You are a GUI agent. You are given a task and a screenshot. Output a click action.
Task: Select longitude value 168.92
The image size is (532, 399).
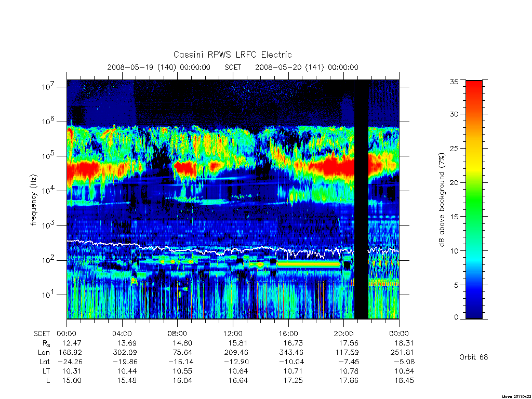[x=70, y=353]
